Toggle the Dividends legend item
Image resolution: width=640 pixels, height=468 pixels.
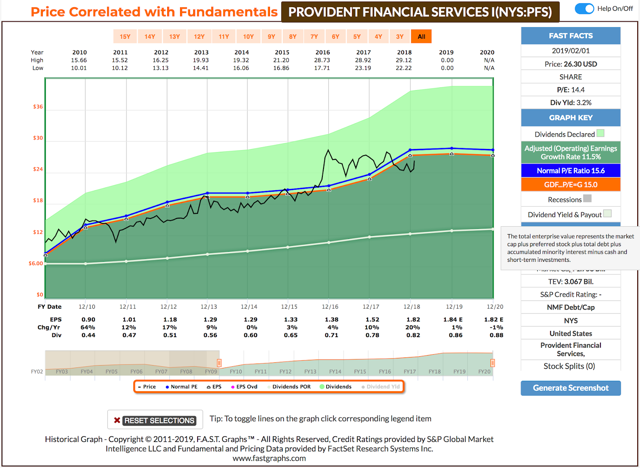click(336, 386)
